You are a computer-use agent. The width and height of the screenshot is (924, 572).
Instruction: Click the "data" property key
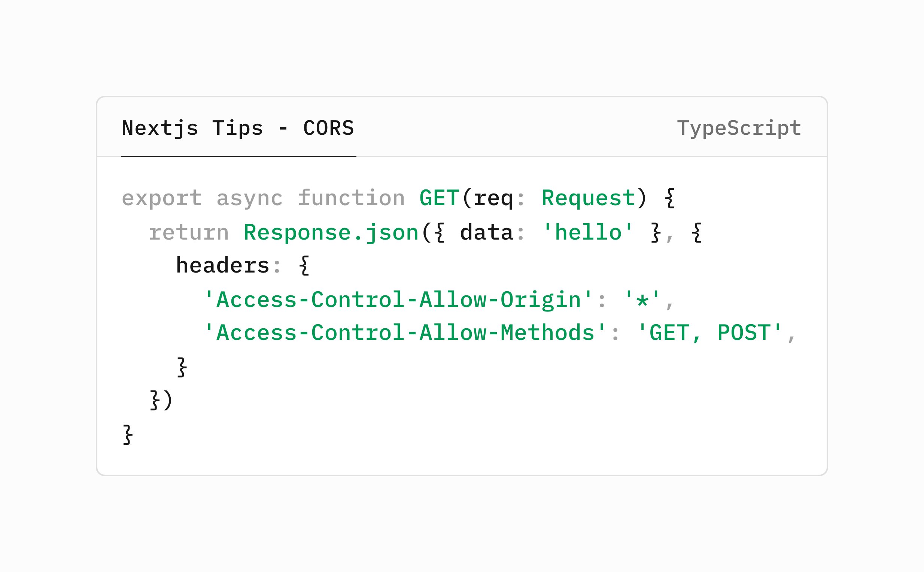click(487, 232)
